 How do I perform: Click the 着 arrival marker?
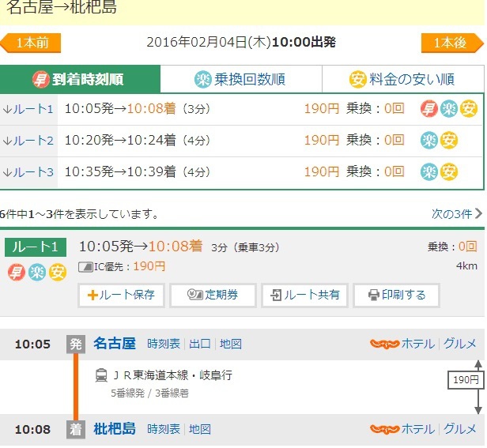[x=76, y=430]
